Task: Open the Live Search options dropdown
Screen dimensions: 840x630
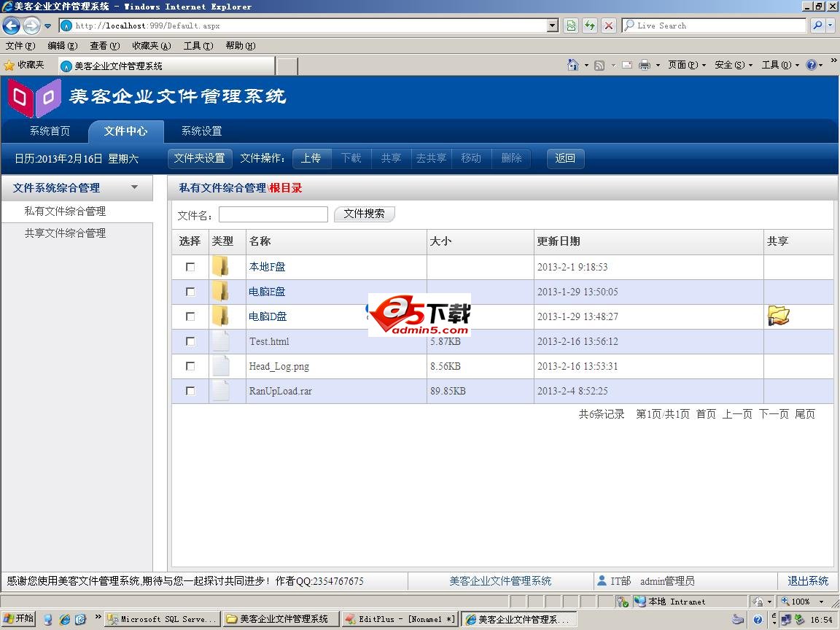Action: point(831,26)
